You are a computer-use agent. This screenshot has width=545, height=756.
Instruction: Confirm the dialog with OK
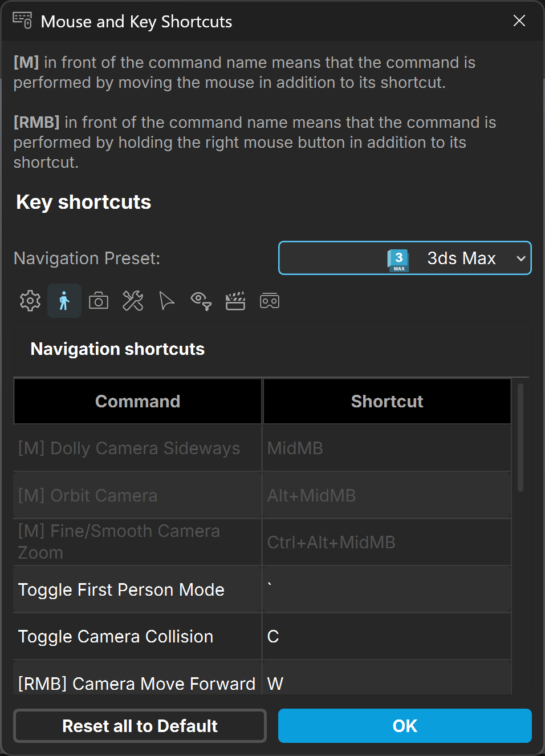tap(405, 726)
